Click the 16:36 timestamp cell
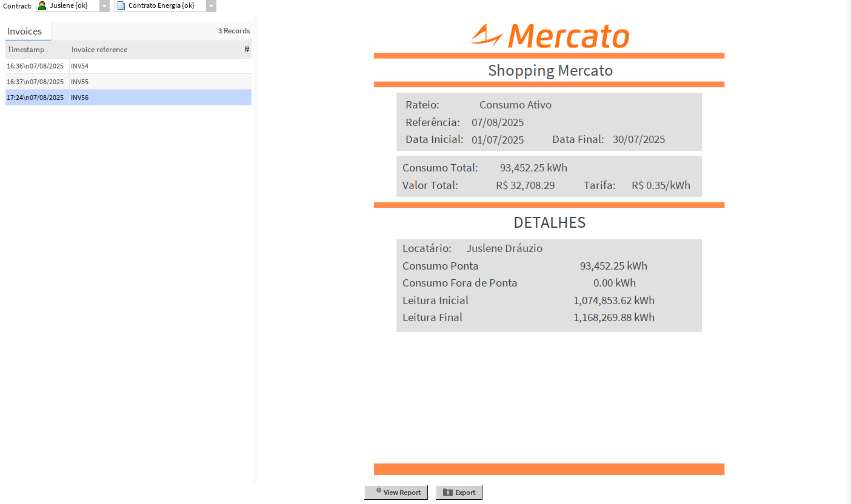The image size is (851, 504). [x=37, y=66]
